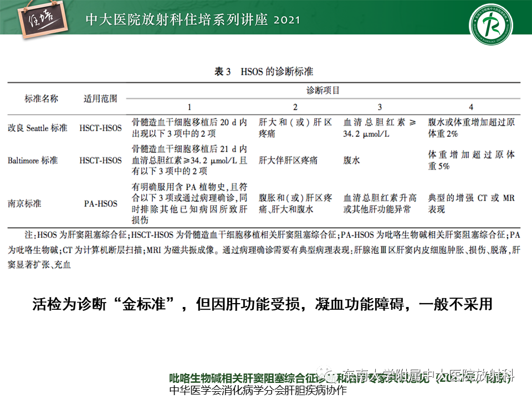The image size is (532, 399).
Task: Click the cell 典型的增强CT或MR表现
Action: 471,203
